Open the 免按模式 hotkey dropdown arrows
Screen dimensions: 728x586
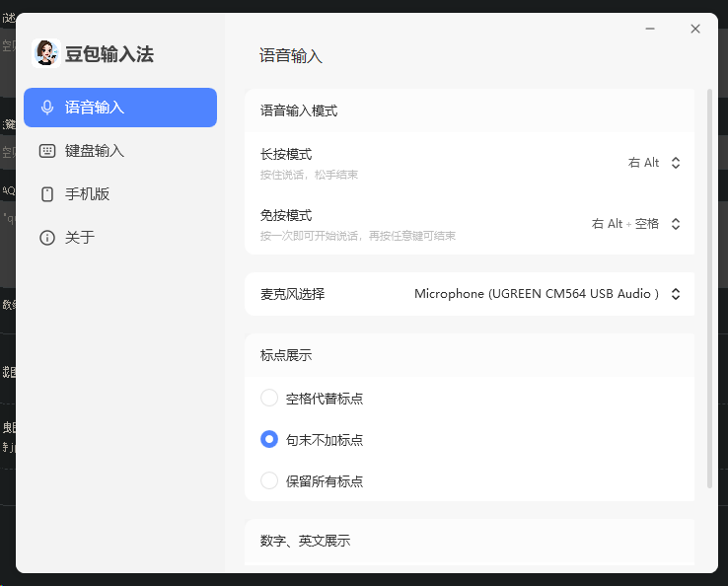coord(676,224)
